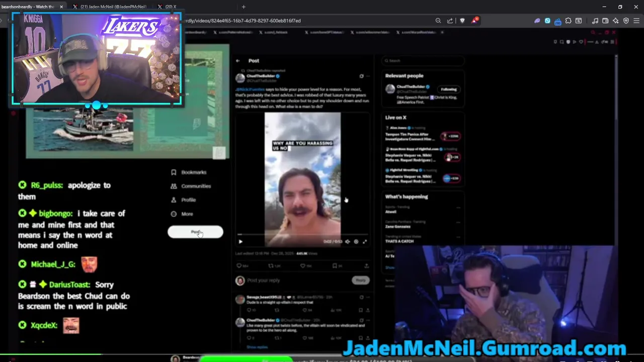Image resolution: width=644 pixels, height=362 pixels.
Task: Open more options on main post
Action: [x=368, y=76]
